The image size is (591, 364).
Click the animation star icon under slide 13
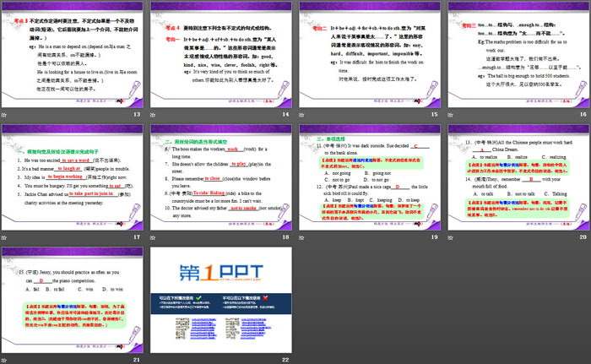click(4, 115)
